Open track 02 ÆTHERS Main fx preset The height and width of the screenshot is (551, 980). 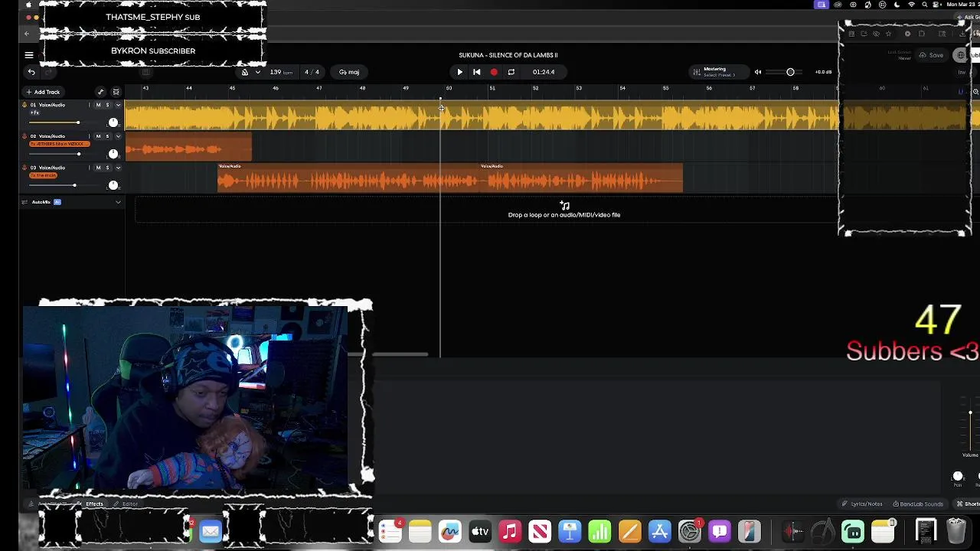point(59,144)
